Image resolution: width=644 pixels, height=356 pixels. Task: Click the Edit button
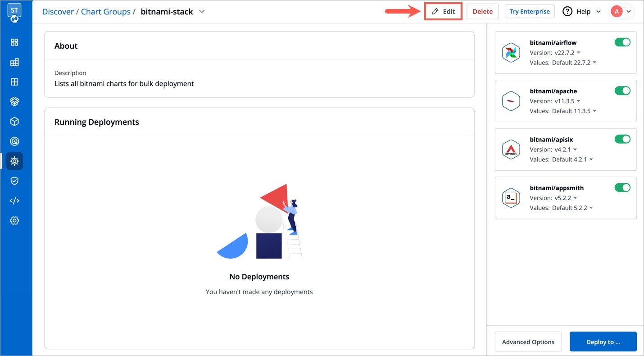pyautogui.click(x=444, y=12)
